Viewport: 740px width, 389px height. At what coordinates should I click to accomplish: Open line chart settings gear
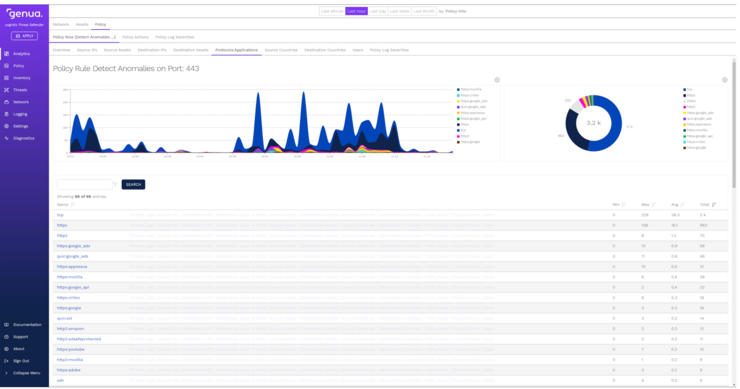click(x=497, y=80)
